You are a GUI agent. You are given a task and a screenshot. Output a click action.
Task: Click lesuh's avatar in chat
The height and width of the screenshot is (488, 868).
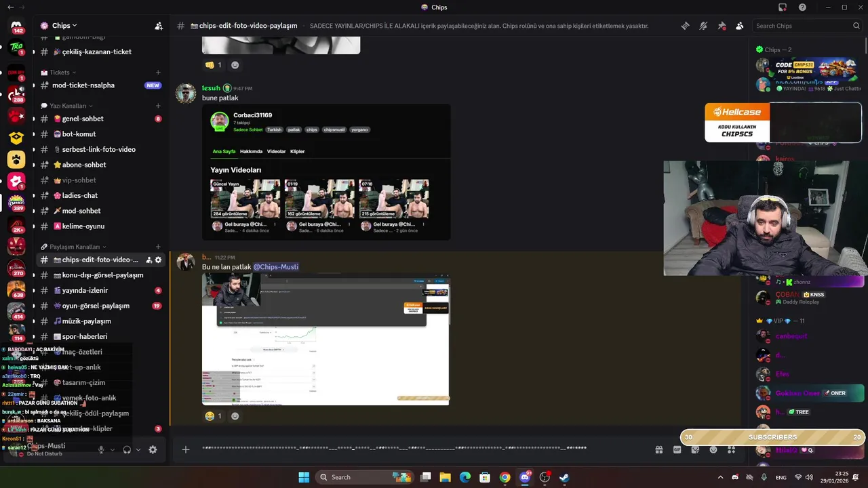point(186,94)
